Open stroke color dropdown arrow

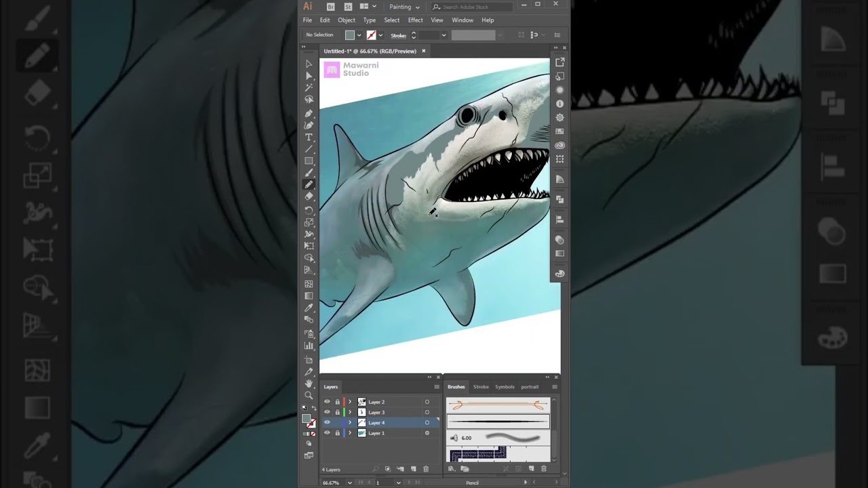pyautogui.click(x=380, y=35)
